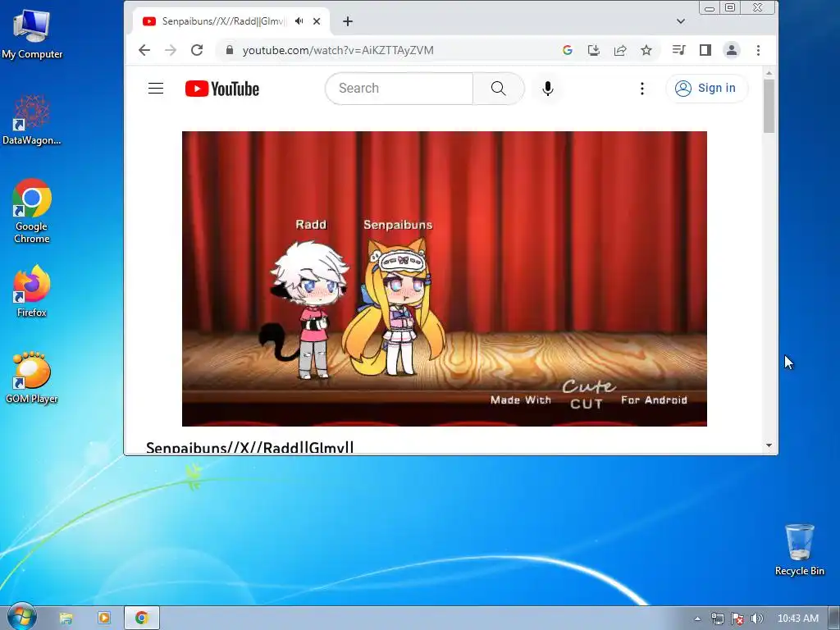The height and width of the screenshot is (630, 840).
Task: Click the scrollbar down arrow
Action: (x=769, y=445)
